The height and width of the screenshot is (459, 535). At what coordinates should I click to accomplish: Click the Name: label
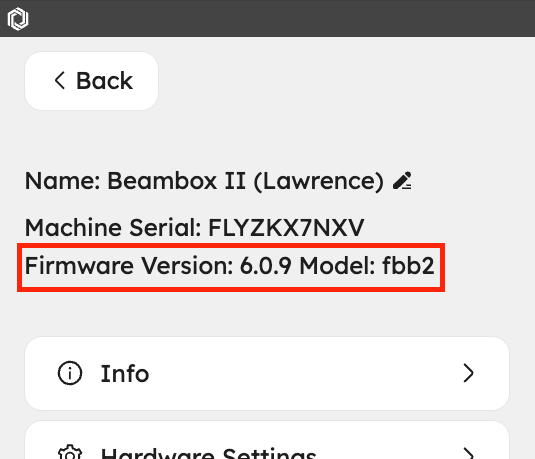coord(62,181)
